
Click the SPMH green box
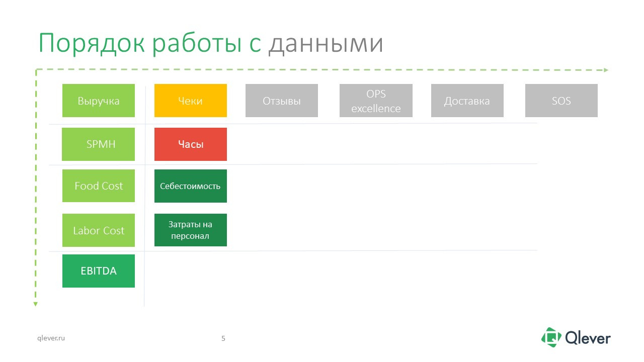coord(99,144)
